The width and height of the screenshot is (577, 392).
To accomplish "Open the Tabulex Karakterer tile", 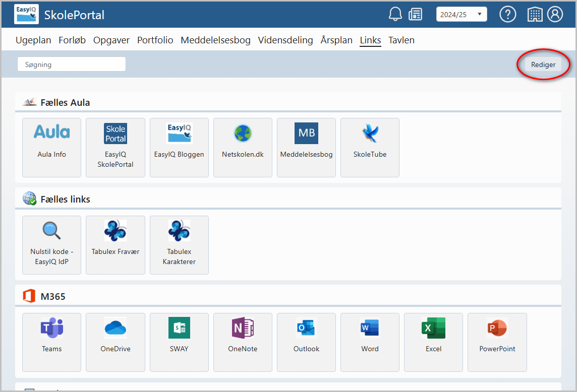I will pyautogui.click(x=179, y=245).
